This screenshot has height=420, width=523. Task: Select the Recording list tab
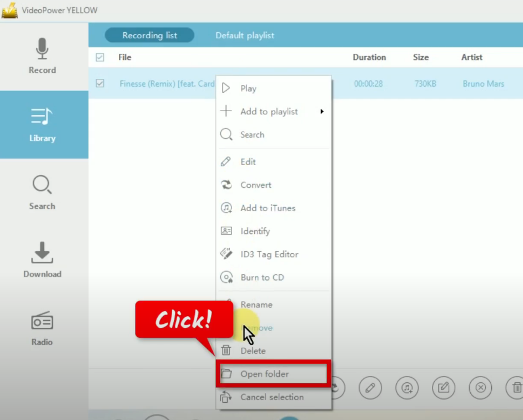point(149,36)
